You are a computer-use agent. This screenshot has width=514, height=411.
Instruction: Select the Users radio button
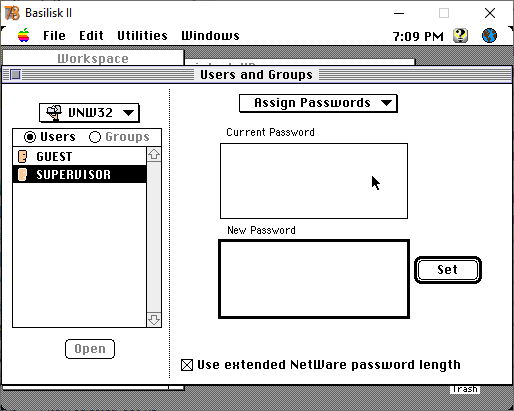pos(50,137)
